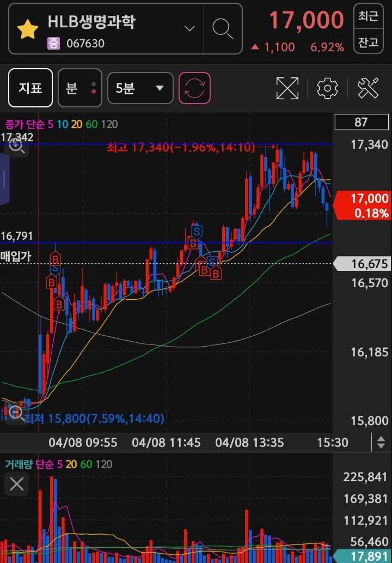
Task: Expand chart to fullscreen icon
Action: 287,88
